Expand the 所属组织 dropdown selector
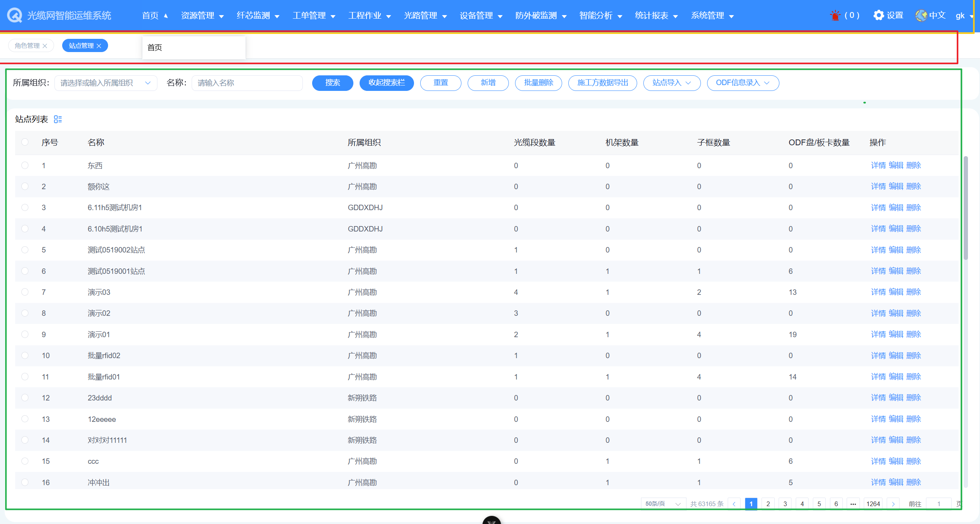This screenshot has width=980, height=524. 105,83
